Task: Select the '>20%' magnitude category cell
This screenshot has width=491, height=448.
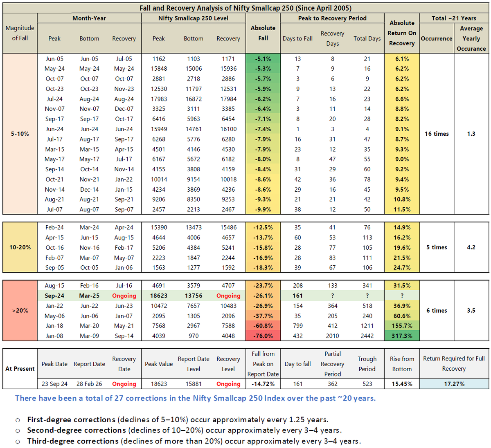Action: (x=20, y=311)
